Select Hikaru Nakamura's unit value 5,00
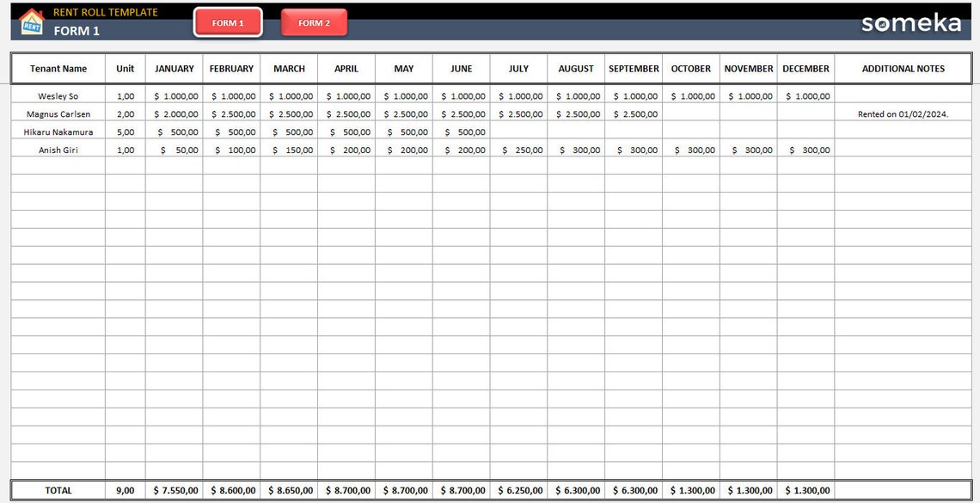Image resolution: width=980 pixels, height=503 pixels. (x=124, y=132)
